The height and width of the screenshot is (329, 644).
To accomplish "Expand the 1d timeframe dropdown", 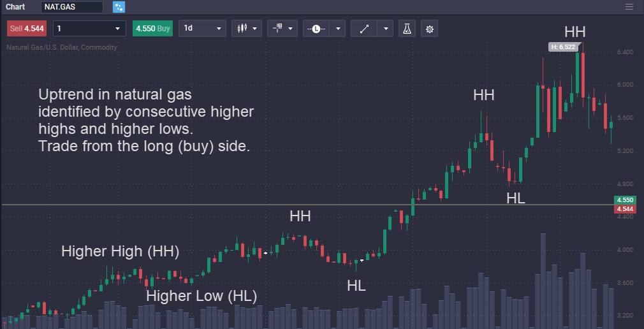I will [x=203, y=29].
